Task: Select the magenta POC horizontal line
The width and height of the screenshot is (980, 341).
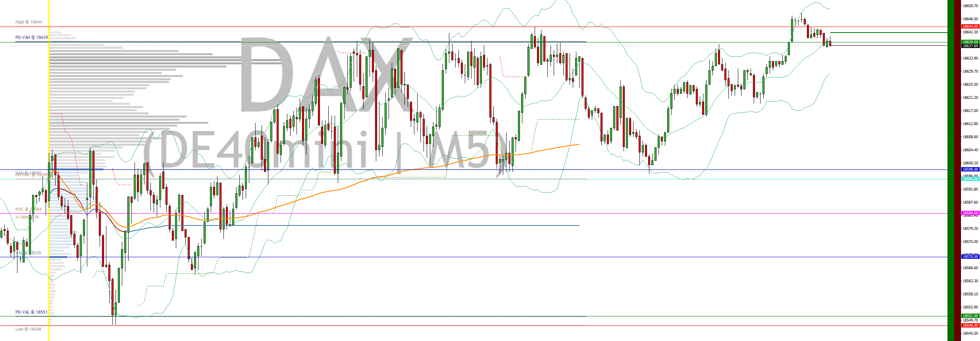Action: 474,214
